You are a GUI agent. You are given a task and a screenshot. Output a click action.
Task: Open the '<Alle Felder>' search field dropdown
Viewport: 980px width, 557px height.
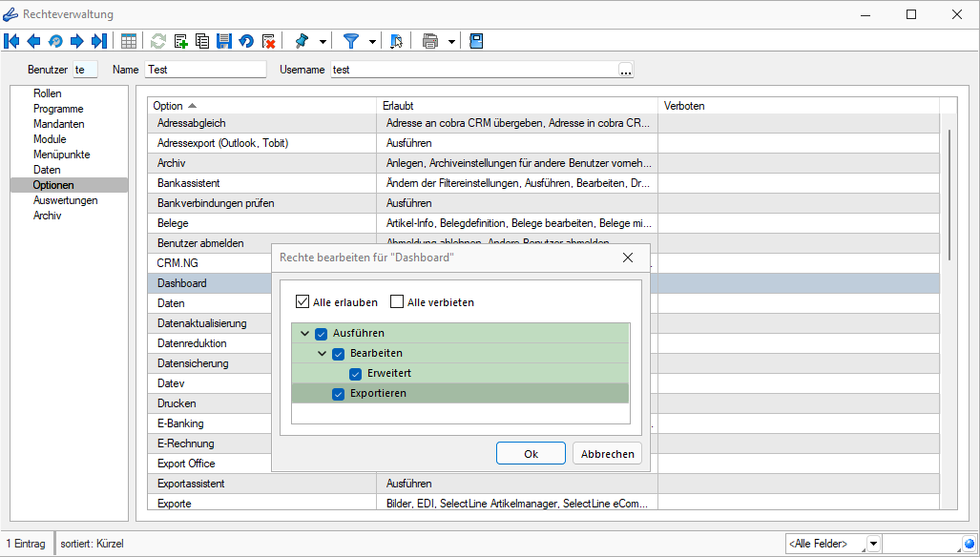tap(873, 544)
